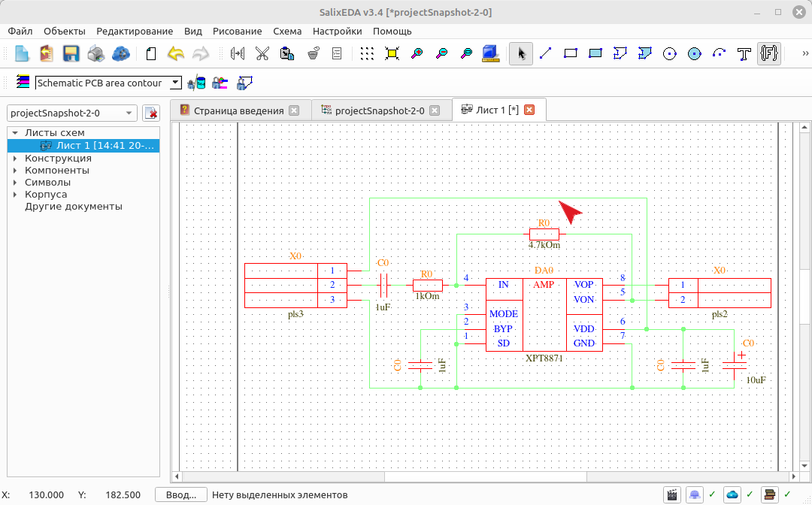Screen dimensions: 812x505
Task: Save the project with the floppy disk icon
Action: click(71, 53)
